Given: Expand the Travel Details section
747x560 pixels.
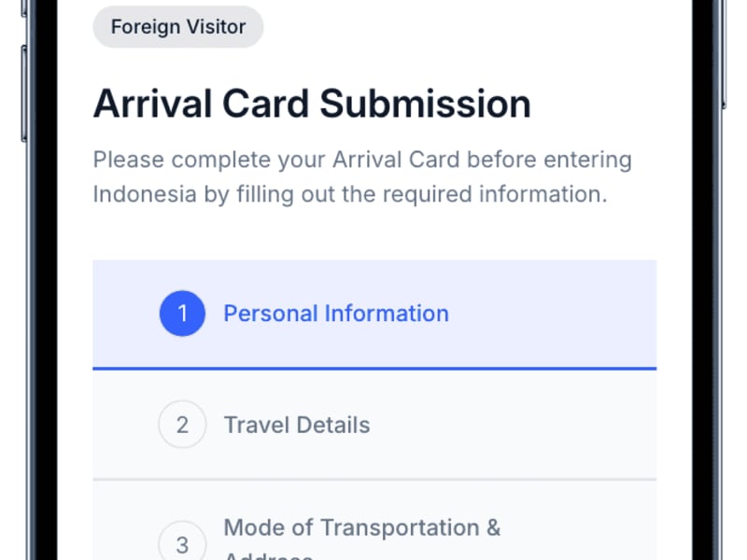Looking at the screenshot, I should click(296, 425).
